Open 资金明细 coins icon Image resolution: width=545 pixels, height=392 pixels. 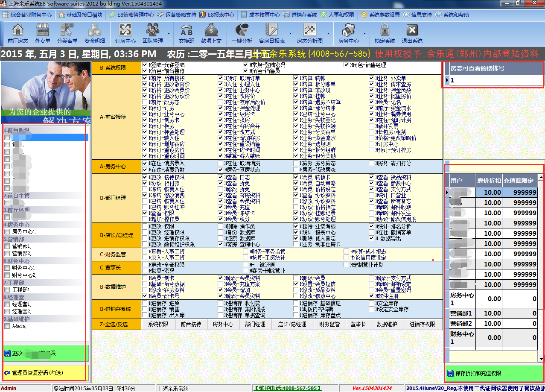pyautogui.click(x=94, y=33)
